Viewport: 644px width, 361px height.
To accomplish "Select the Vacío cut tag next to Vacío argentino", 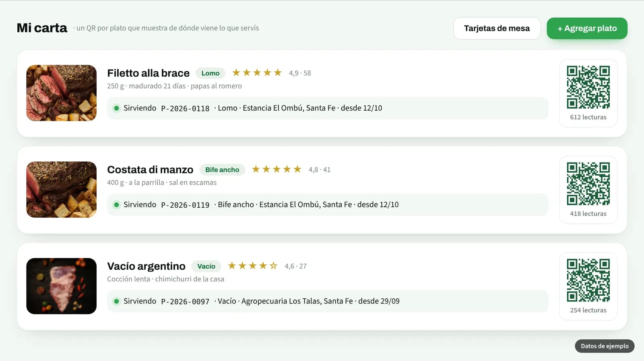I will 206,266.
